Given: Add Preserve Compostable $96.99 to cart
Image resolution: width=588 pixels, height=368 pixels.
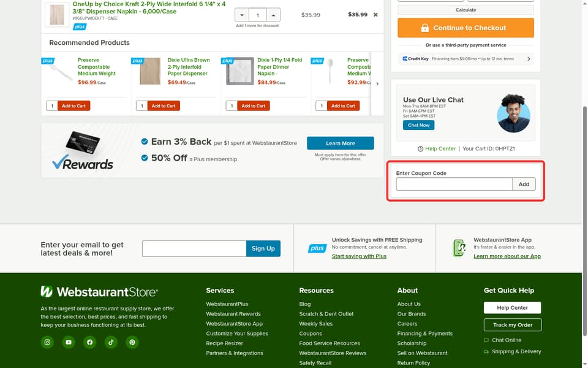Looking at the screenshot, I should (x=74, y=106).
